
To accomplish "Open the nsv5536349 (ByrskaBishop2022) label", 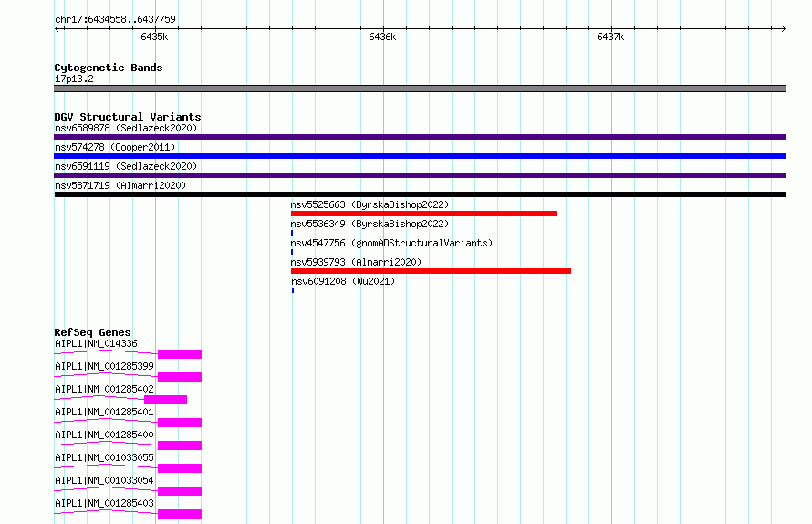I will click(x=370, y=224).
